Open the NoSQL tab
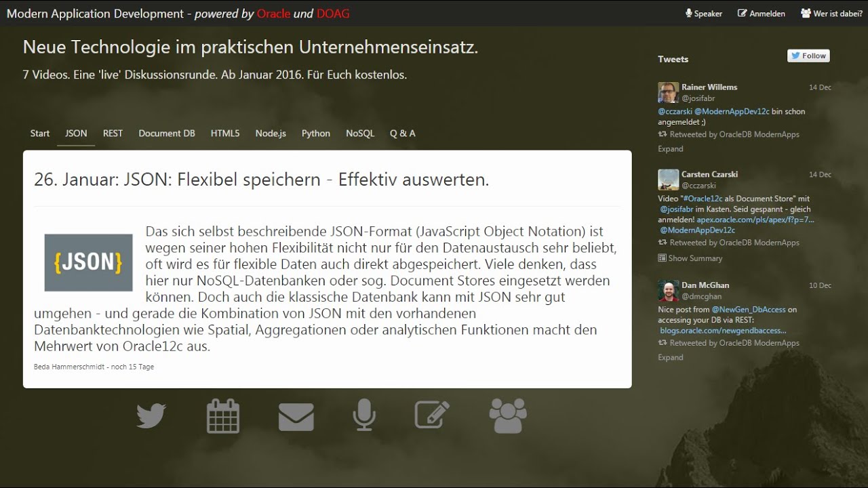This screenshot has height=488, width=868. click(x=360, y=134)
